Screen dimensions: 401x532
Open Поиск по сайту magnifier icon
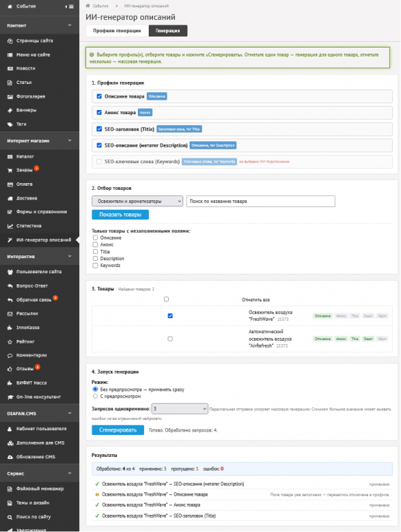point(10,517)
